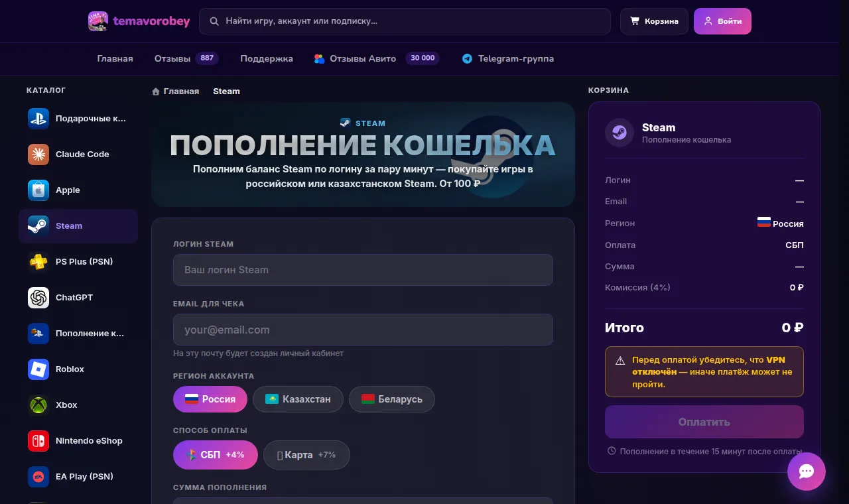Open the Nintendo eShop icon
Image resolution: width=849 pixels, height=504 pixels.
38,440
